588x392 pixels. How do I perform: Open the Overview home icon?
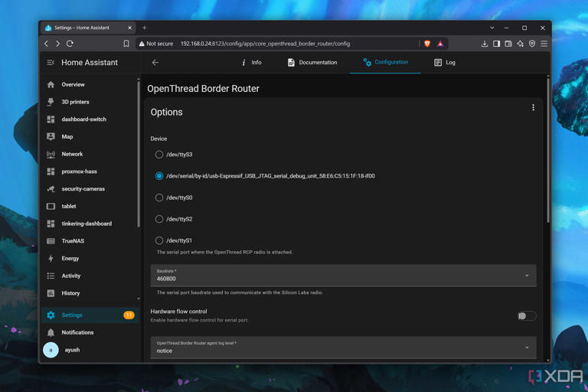coord(51,85)
